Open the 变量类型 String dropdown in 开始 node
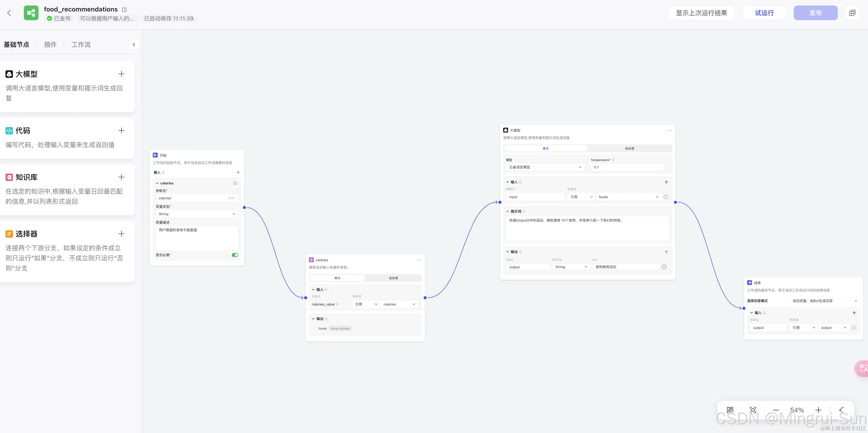868x433 pixels. (197, 214)
